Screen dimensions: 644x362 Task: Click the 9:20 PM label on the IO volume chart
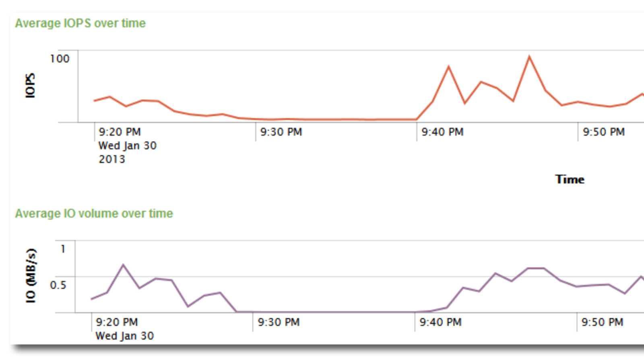pos(117,322)
